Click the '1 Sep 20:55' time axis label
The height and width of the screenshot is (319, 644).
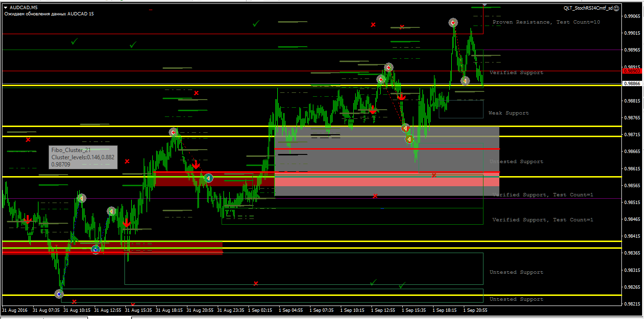pyautogui.click(x=476, y=310)
